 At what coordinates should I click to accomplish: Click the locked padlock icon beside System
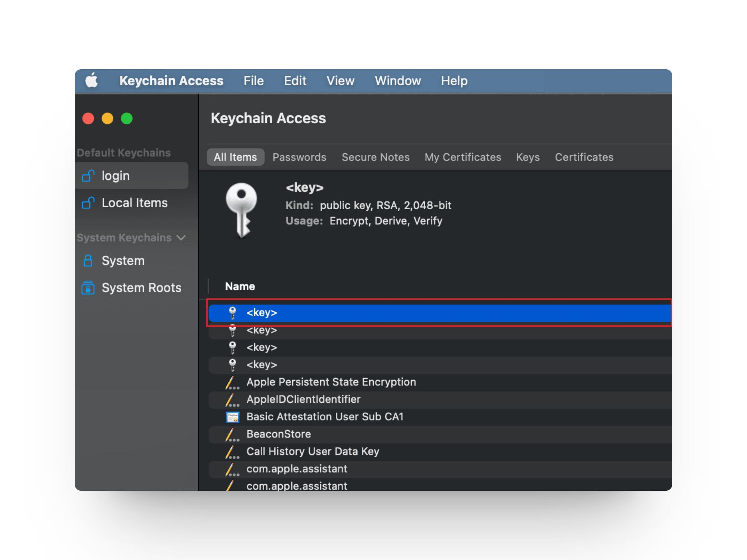click(x=88, y=261)
